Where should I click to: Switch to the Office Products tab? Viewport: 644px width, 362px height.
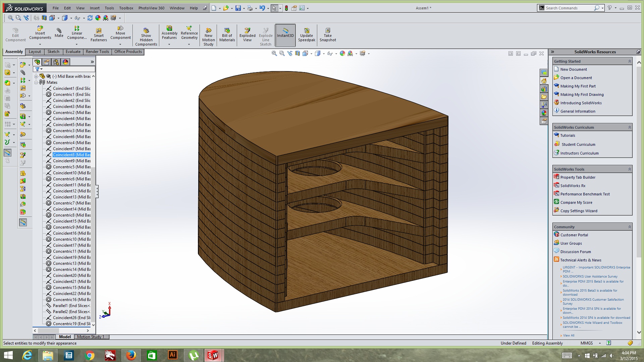point(128,52)
